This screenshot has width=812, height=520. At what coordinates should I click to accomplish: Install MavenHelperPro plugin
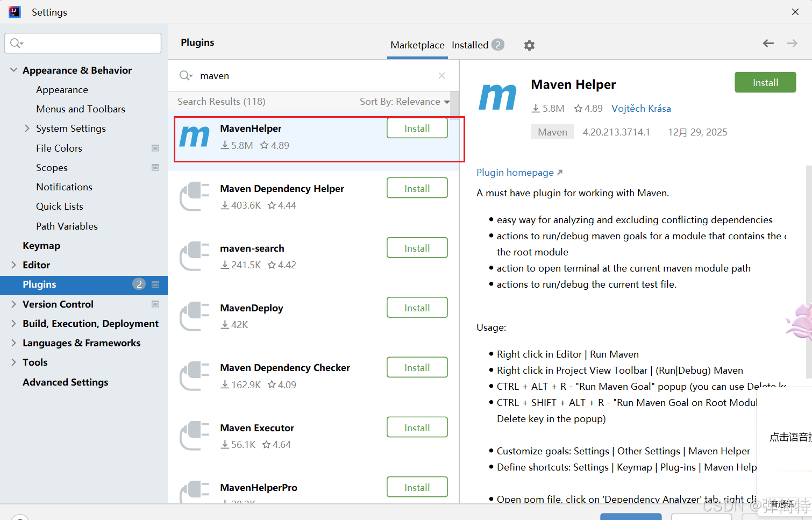click(417, 487)
